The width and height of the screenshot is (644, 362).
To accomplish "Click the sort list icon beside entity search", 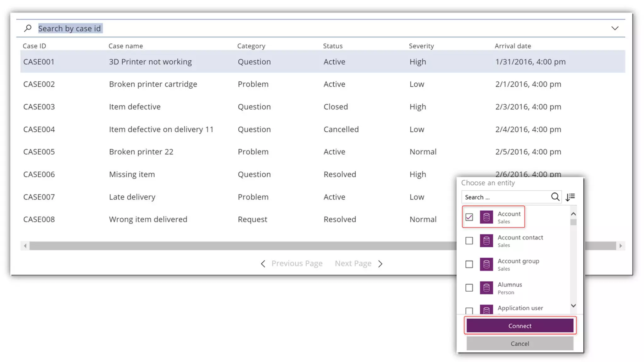I will pyautogui.click(x=570, y=197).
